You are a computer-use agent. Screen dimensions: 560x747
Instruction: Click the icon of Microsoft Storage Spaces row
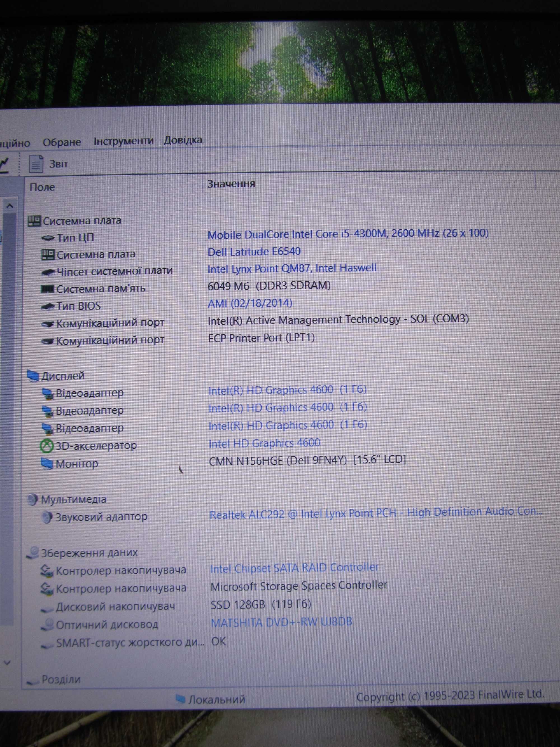tap(46, 589)
